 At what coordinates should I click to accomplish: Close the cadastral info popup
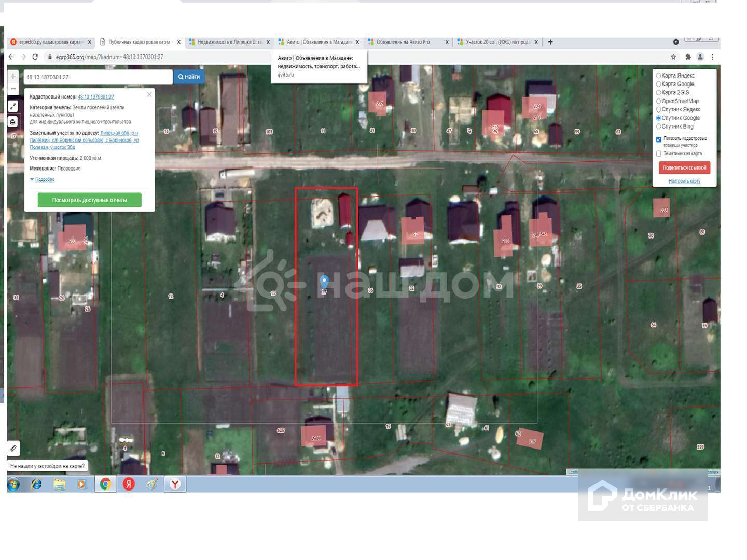[x=149, y=94]
